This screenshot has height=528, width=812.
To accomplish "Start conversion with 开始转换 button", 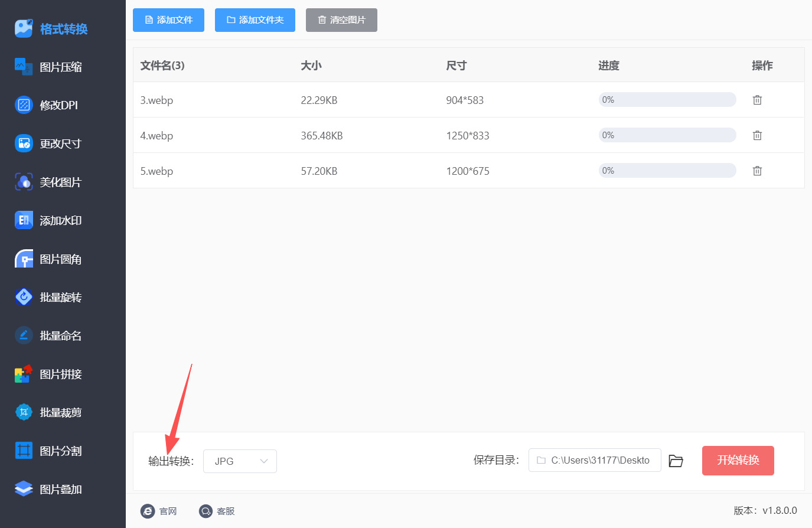I will [738, 461].
